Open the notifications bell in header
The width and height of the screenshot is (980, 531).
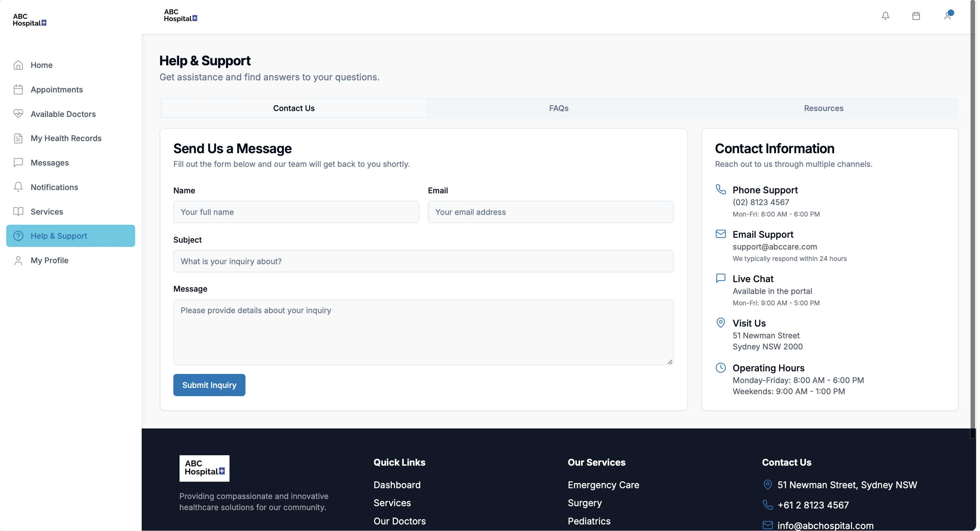pyautogui.click(x=885, y=16)
